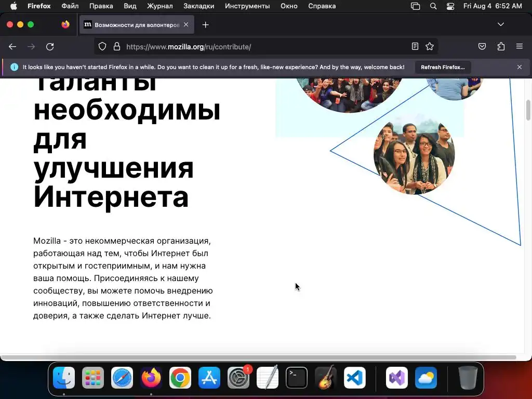
Task: Open the Инструменты menu
Action: coord(247,6)
